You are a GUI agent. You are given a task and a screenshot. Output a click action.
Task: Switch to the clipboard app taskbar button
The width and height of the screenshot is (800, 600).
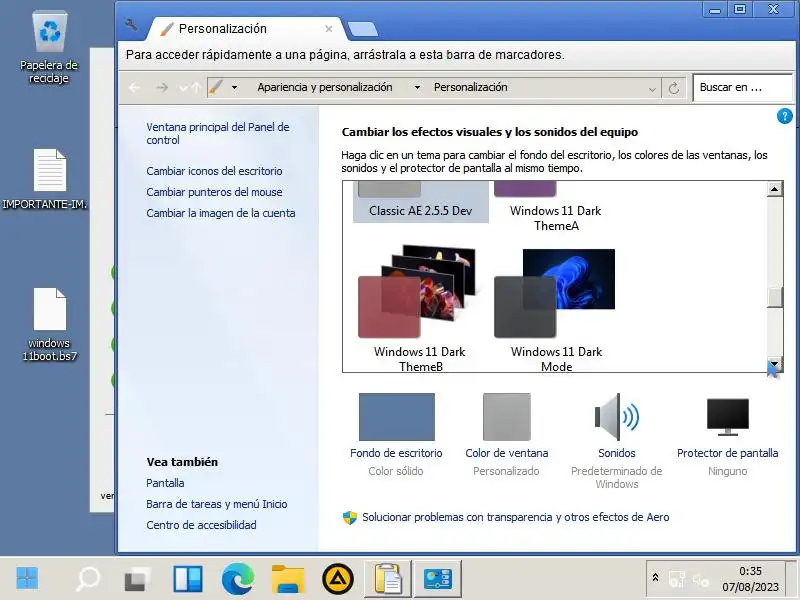coord(388,580)
